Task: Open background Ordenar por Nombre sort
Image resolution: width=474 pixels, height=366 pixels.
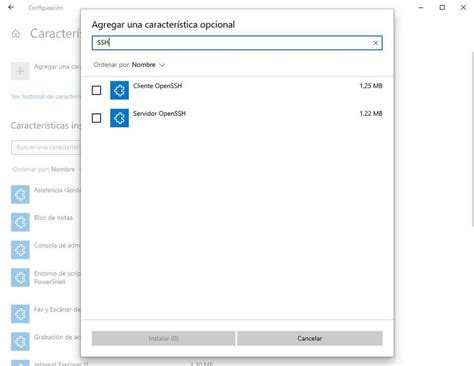Action: [46, 169]
